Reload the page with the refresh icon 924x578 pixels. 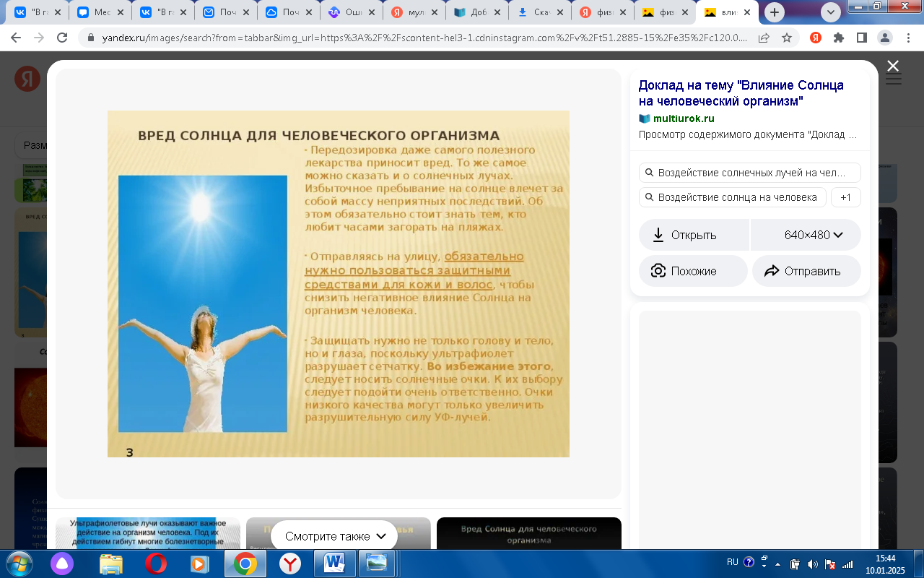(x=62, y=38)
